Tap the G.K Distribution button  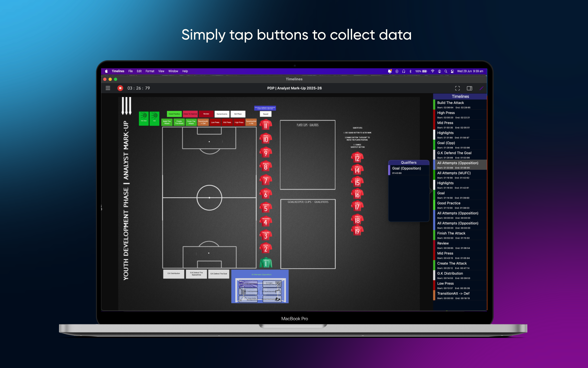(x=174, y=274)
